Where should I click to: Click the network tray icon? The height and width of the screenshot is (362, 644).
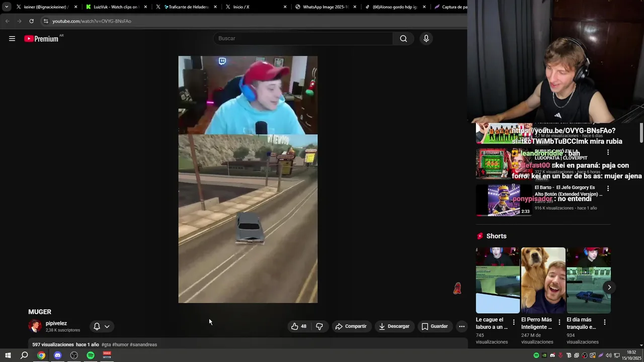coord(617,355)
